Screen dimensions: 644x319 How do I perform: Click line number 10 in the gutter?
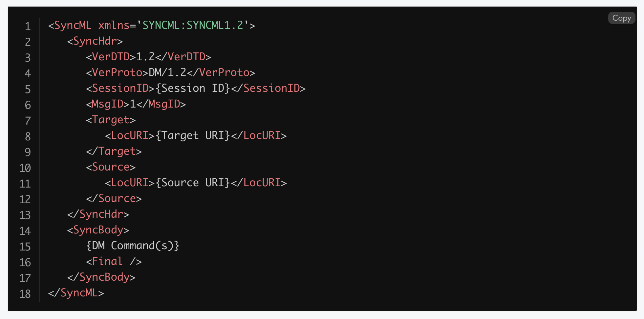tap(25, 168)
